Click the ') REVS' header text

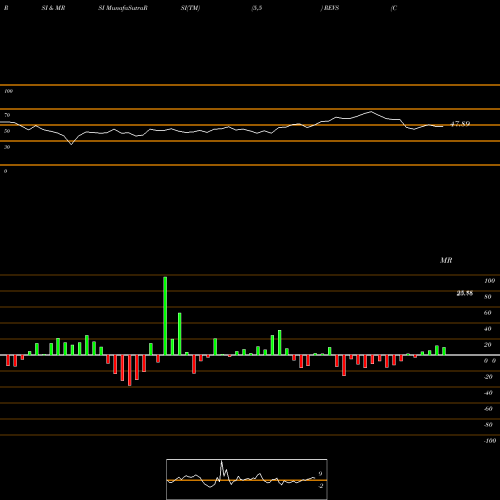[330, 8]
